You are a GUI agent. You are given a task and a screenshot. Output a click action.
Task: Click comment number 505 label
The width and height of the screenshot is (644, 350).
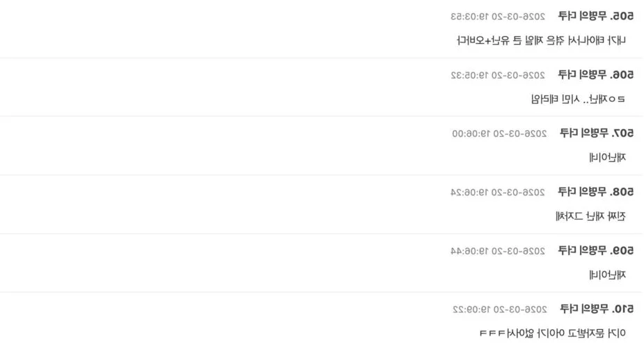coord(622,17)
